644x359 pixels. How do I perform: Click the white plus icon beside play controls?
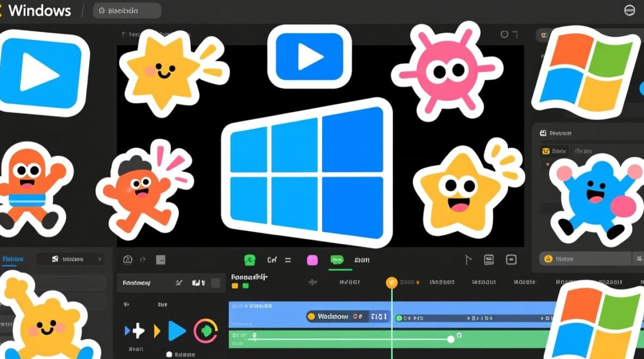[x=138, y=331]
